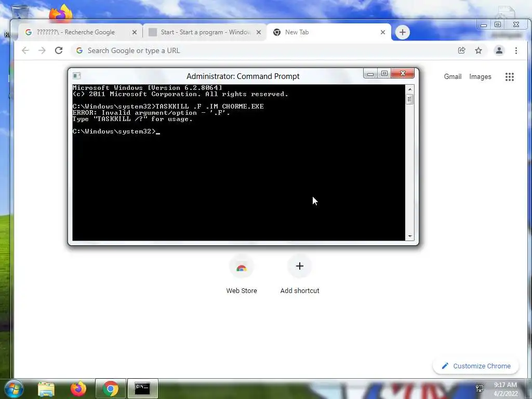
Task: Open the Windows Start orb
Action: coord(14,389)
